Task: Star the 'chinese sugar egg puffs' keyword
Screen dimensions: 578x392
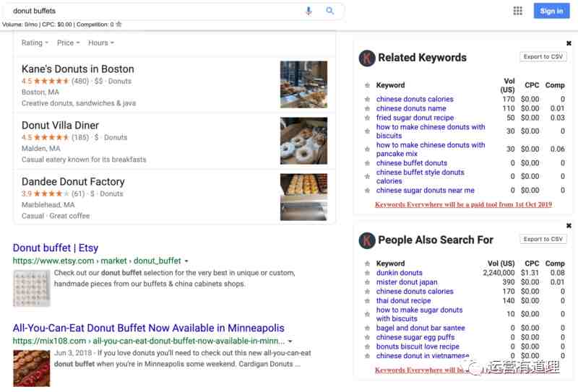Action: pyautogui.click(x=367, y=337)
